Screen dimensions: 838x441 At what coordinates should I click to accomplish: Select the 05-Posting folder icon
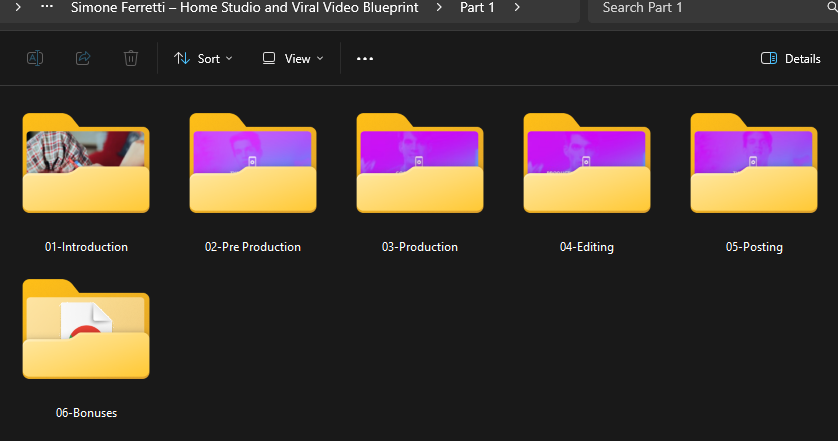[x=754, y=170]
